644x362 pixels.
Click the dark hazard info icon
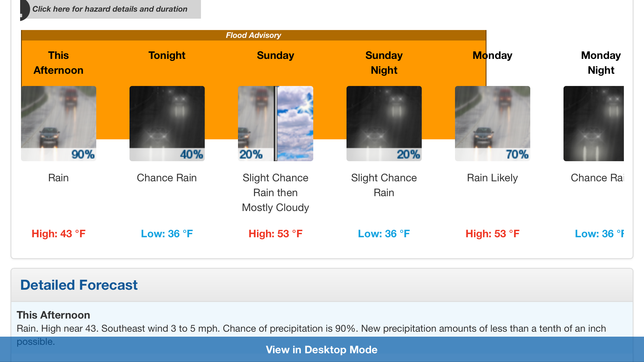tap(24, 10)
